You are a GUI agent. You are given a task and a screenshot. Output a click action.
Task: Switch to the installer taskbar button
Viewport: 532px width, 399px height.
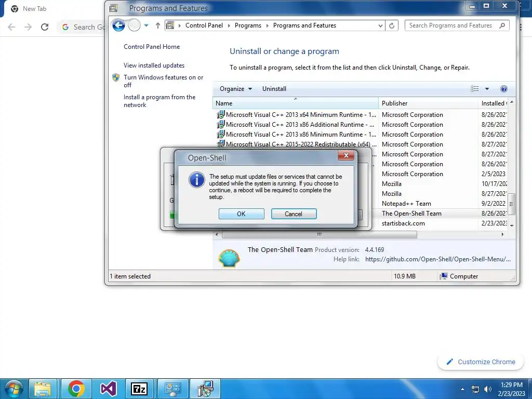[205, 389]
